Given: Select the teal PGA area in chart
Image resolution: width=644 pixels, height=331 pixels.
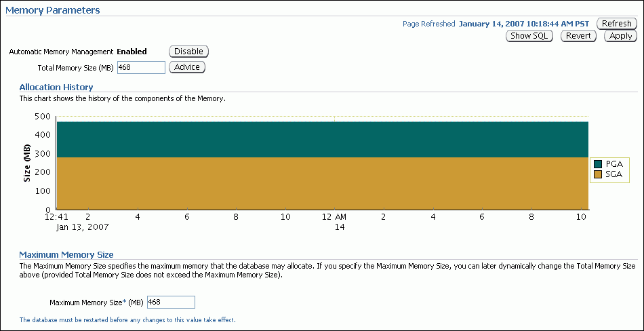Looking at the screenshot, I should pyautogui.click(x=322, y=139).
